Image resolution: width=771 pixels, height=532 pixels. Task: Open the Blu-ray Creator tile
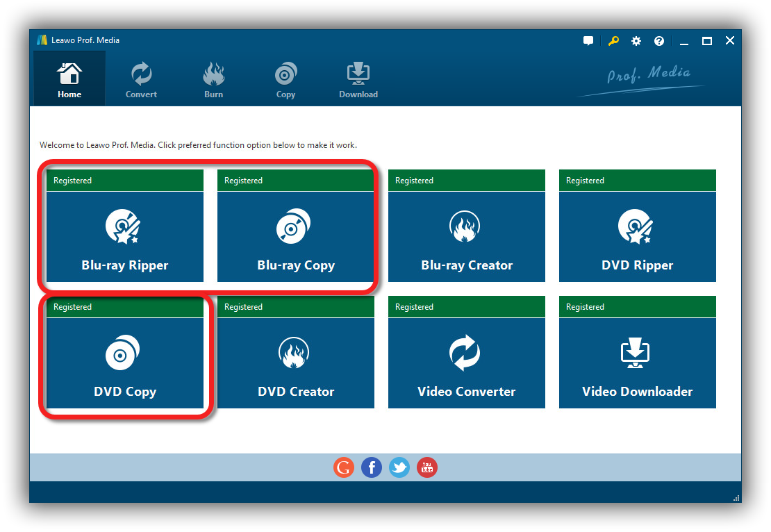(467, 237)
